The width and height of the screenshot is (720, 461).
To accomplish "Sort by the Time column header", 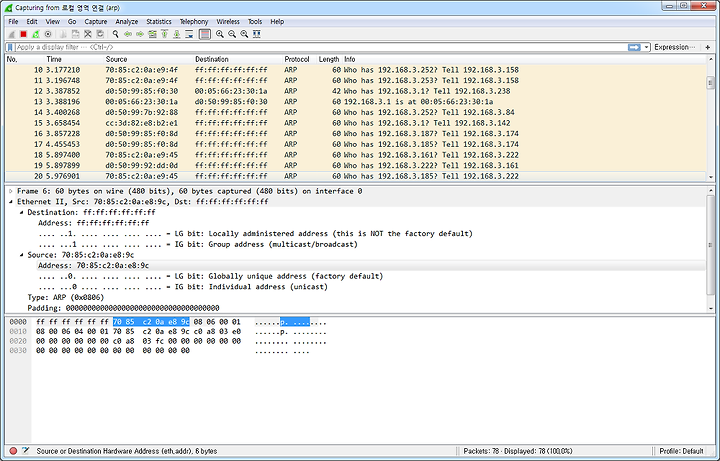I will point(74,59).
